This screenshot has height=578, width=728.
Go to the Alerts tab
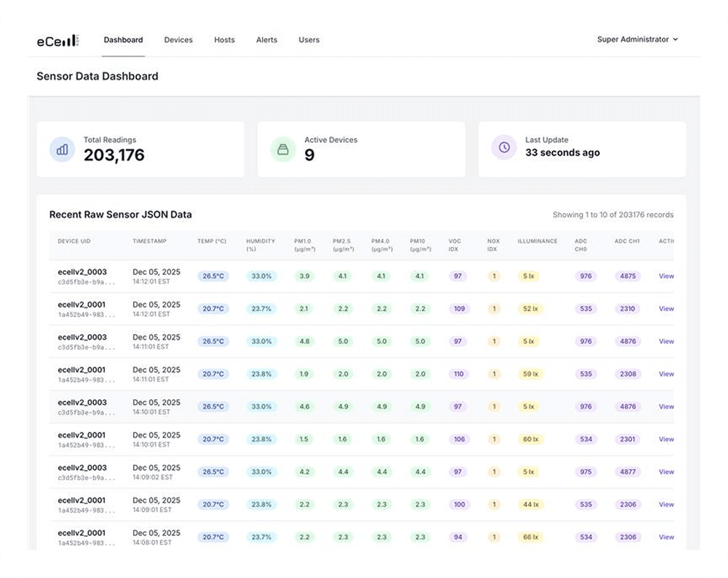(x=266, y=40)
